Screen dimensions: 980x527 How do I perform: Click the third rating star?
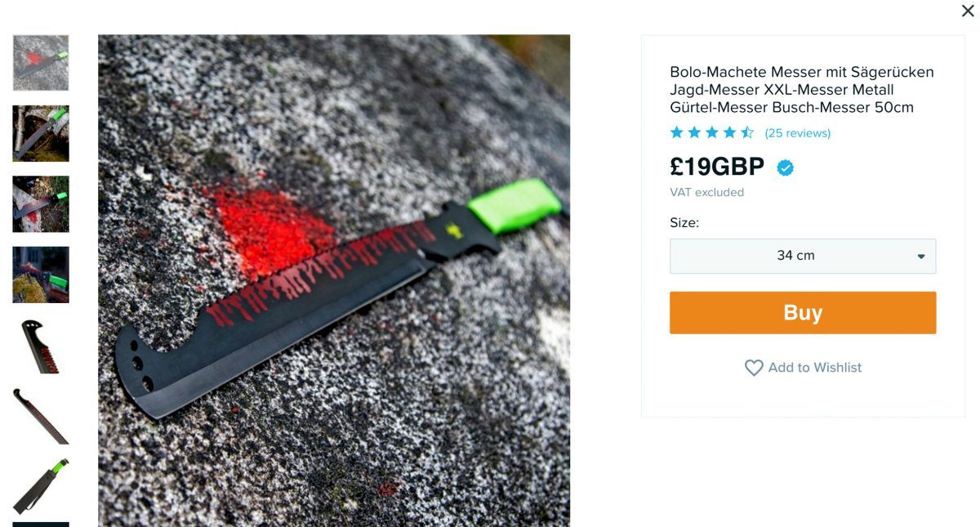point(712,132)
